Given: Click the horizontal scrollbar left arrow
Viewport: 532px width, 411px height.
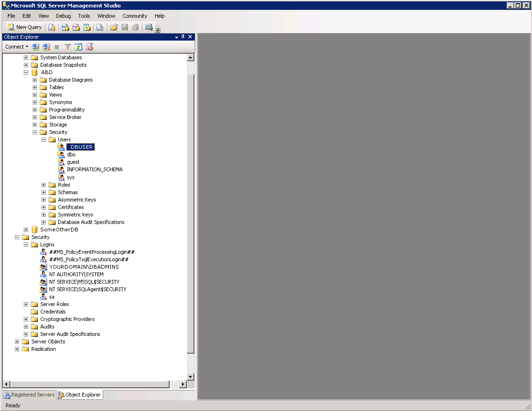Looking at the screenshot, I should 7,384.
